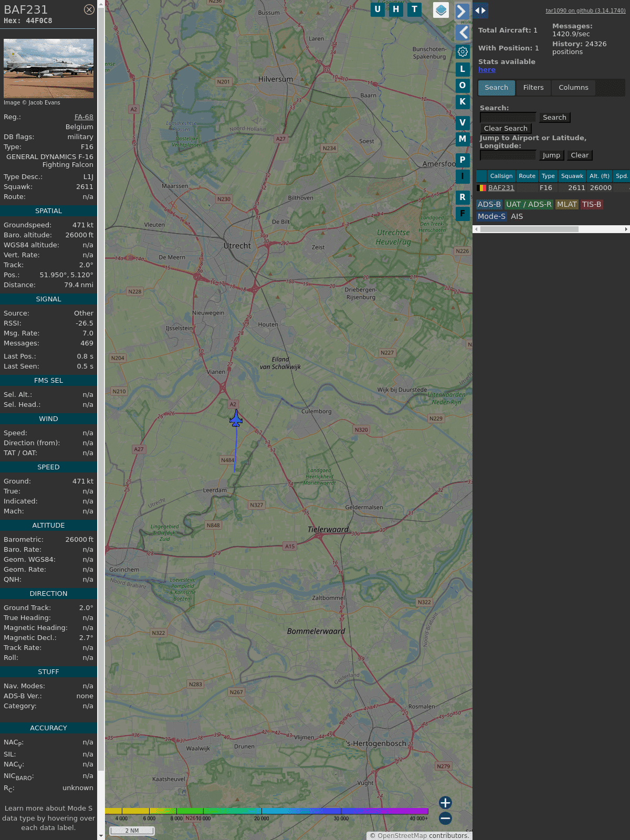Sort table by Alt. (ft) column
The image size is (630, 840).
(600, 176)
